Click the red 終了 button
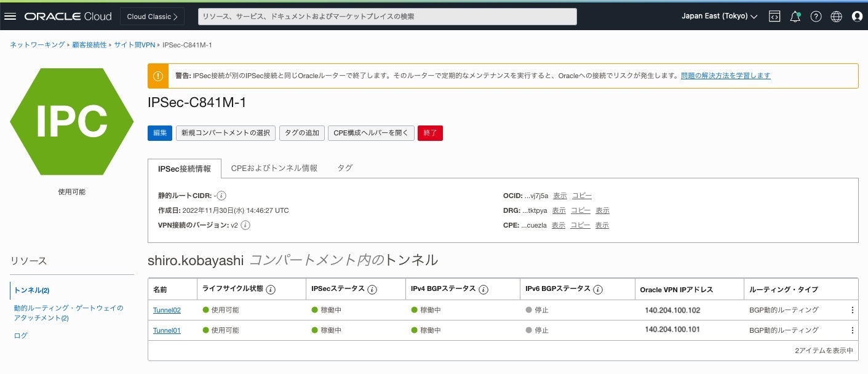868x374 pixels. point(430,133)
